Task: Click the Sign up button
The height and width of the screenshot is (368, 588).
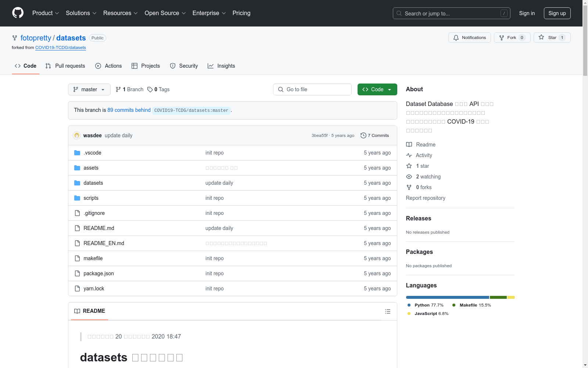Action: (x=557, y=13)
